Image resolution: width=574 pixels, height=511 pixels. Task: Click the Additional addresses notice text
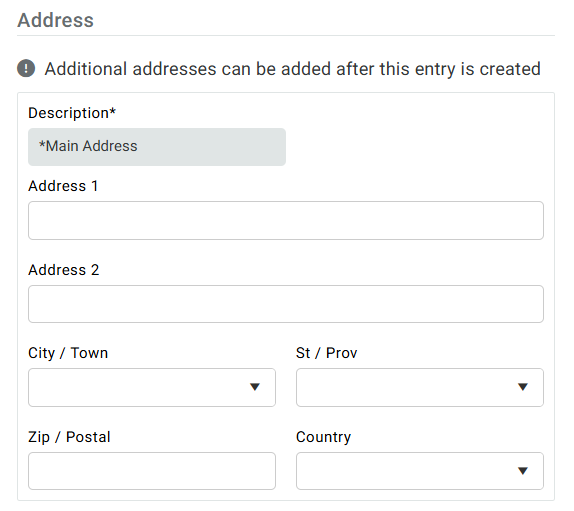(x=292, y=69)
